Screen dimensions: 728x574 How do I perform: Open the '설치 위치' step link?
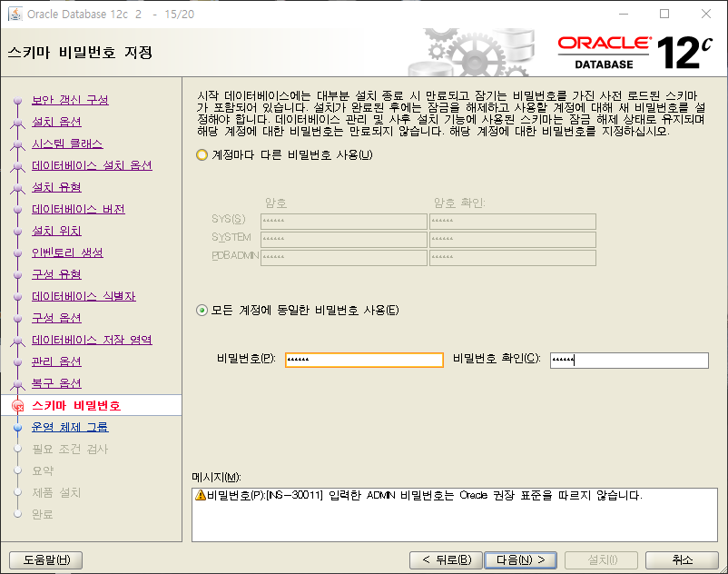coord(56,231)
